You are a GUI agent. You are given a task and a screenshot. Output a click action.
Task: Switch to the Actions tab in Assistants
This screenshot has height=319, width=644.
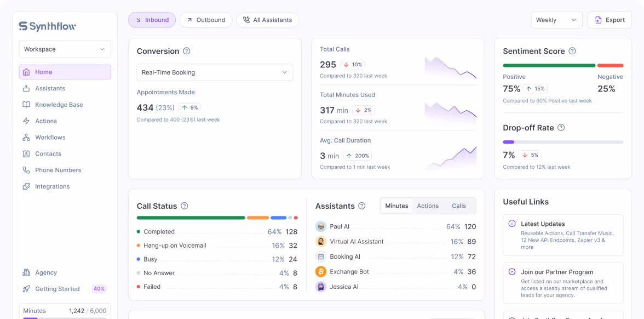(x=428, y=206)
